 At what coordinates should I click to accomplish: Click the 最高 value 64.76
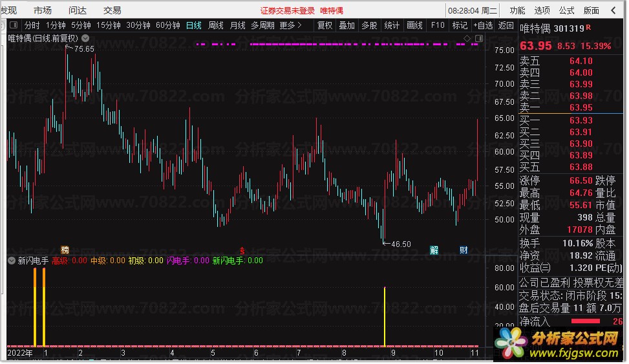tap(581, 193)
